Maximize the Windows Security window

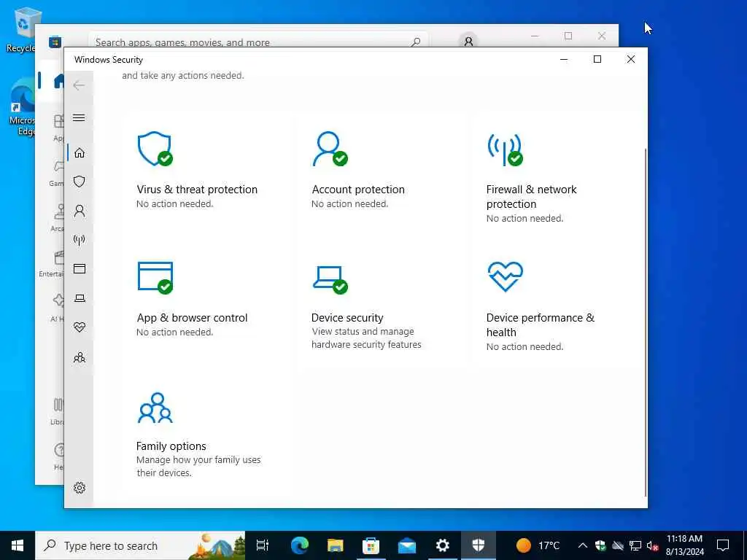597,59
